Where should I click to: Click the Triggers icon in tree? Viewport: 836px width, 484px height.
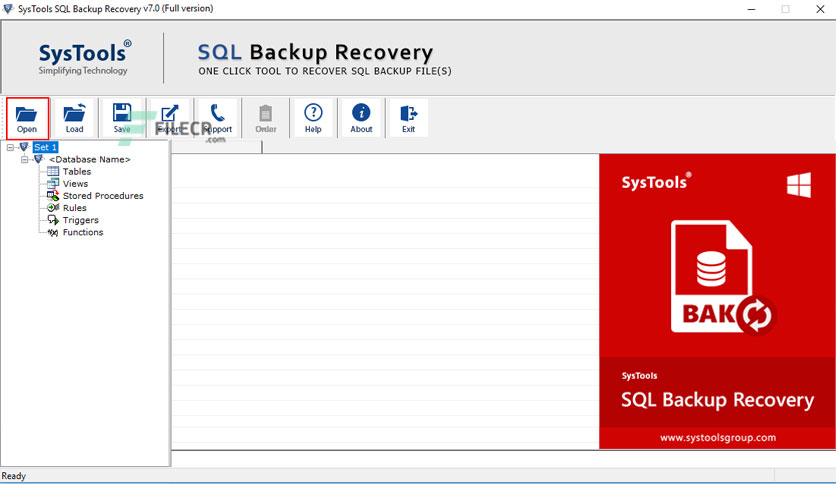click(x=53, y=220)
